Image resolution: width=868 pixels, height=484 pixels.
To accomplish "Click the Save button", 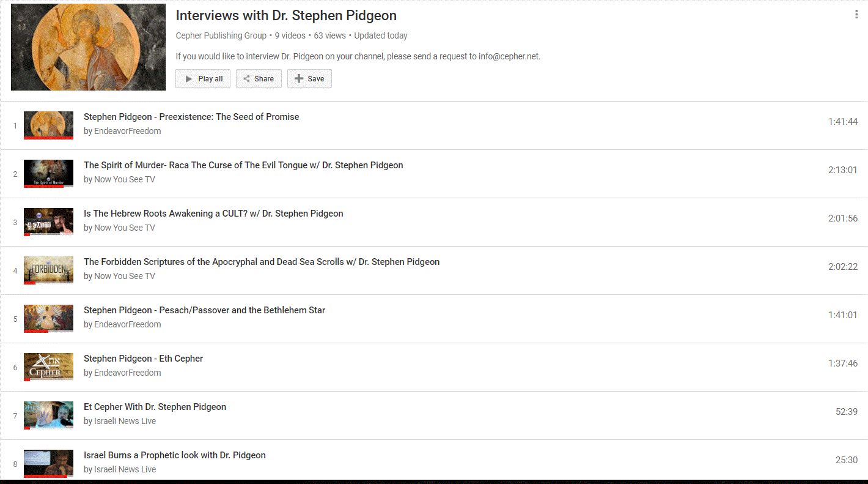I will pos(309,78).
